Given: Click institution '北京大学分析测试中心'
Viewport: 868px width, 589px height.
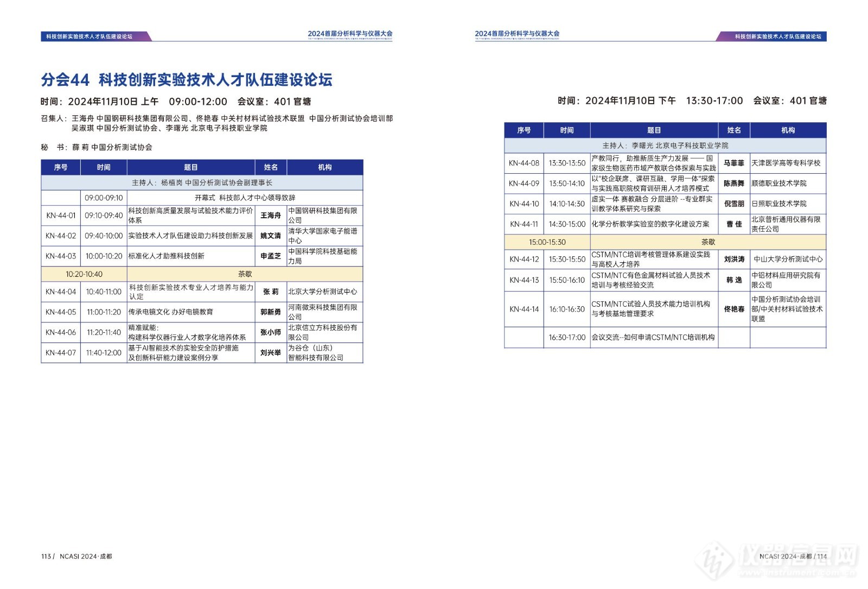Looking at the screenshot, I should [x=323, y=292].
